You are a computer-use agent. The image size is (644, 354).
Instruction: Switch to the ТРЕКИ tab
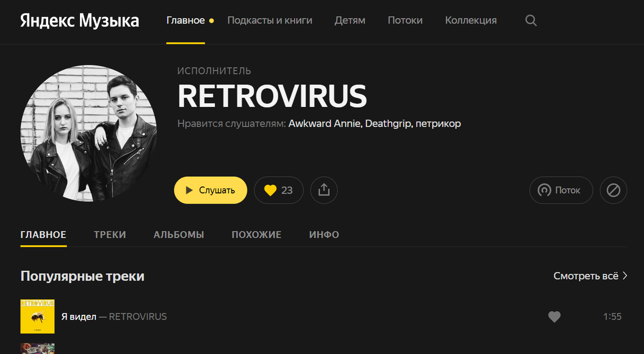click(x=110, y=235)
